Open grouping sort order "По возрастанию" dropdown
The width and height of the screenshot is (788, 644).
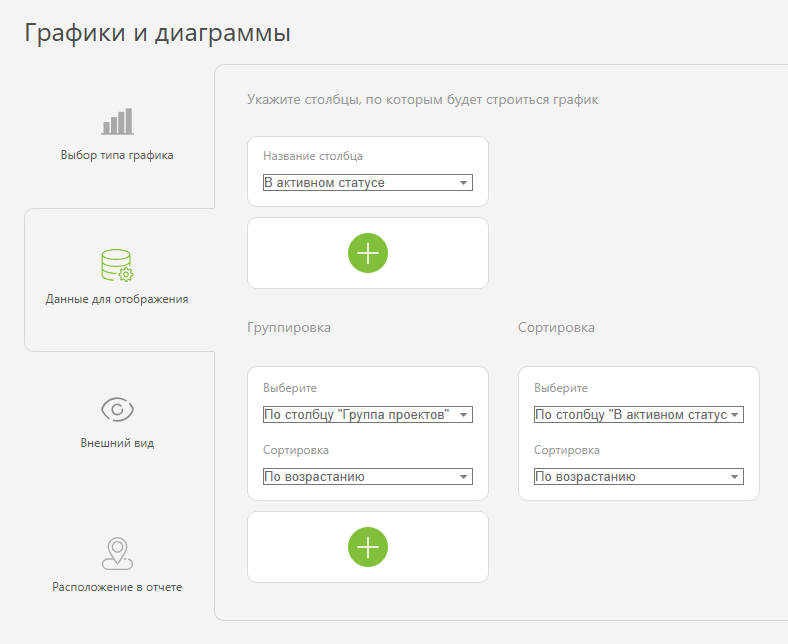[x=368, y=477]
